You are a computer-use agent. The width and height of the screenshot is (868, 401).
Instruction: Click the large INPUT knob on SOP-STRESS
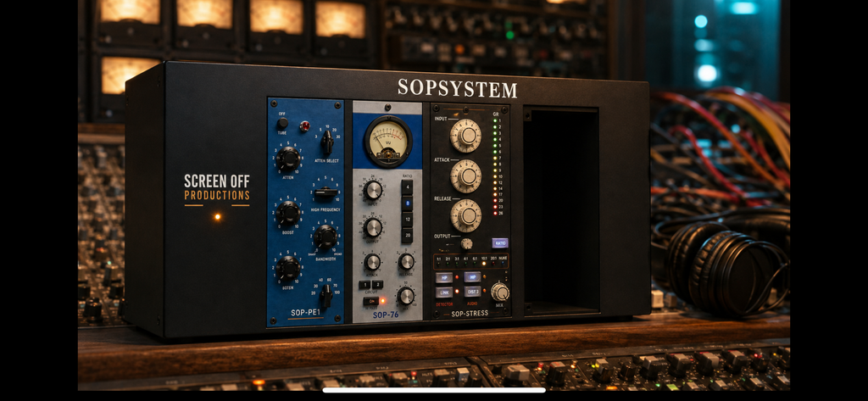[x=465, y=136]
